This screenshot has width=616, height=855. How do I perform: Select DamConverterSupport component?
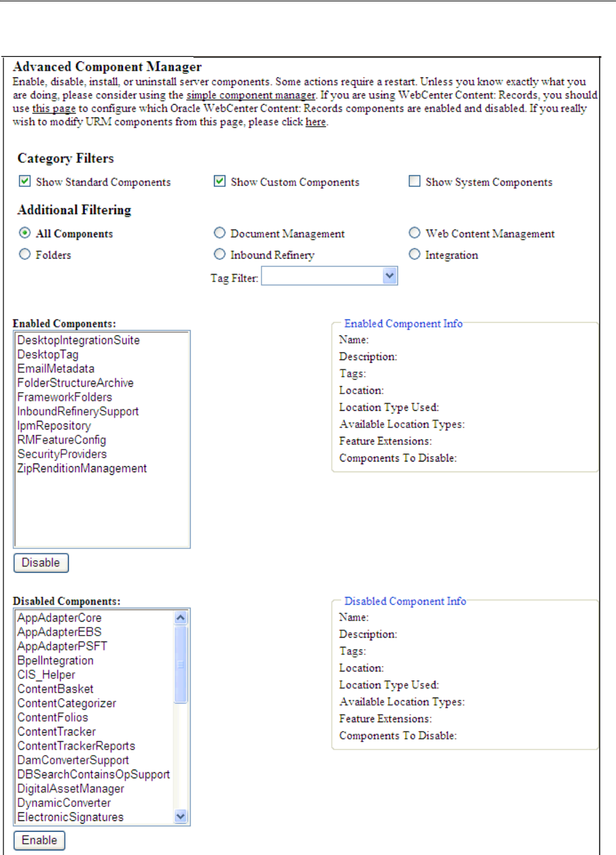pyautogui.click(x=73, y=760)
